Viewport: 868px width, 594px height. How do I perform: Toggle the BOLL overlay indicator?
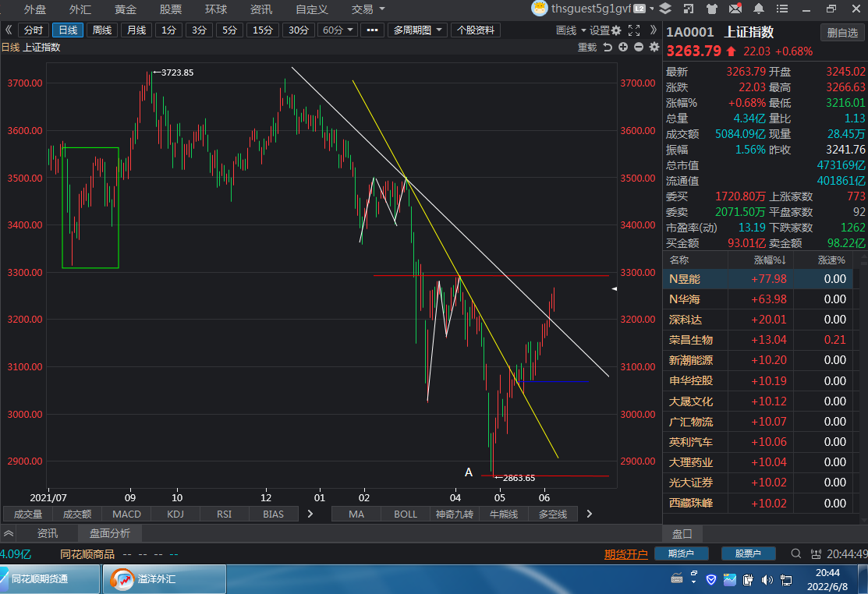404,513
